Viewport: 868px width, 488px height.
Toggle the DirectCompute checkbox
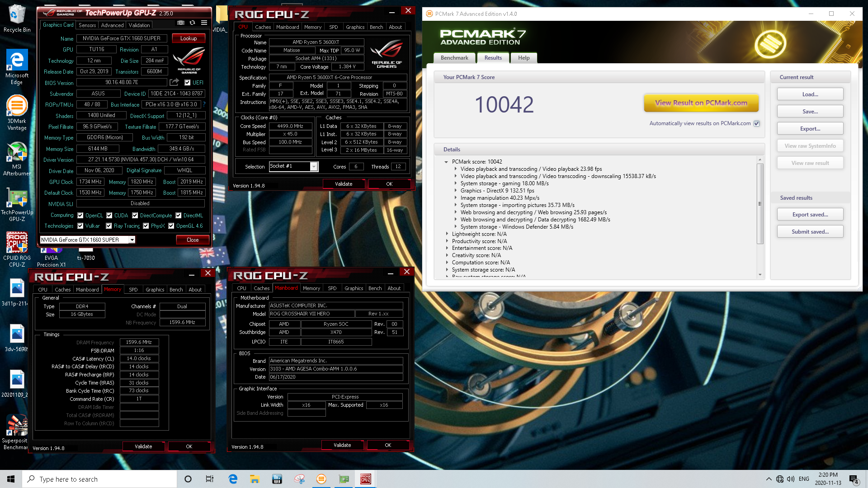135,216
